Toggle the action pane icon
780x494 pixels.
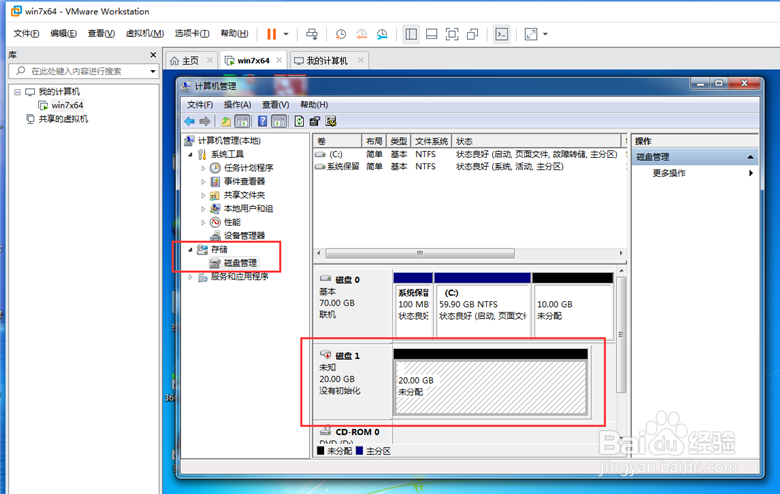click(279, 121)
